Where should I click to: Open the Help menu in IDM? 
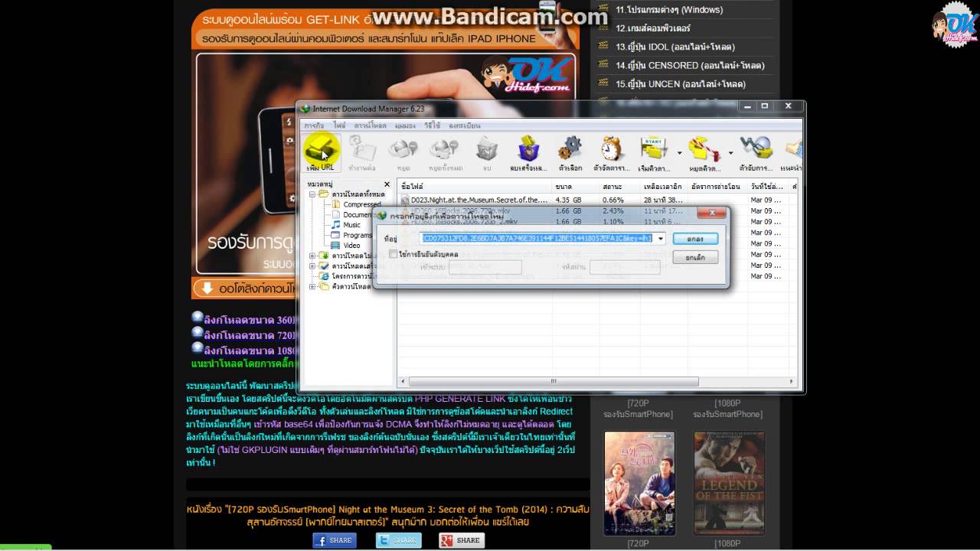click(x=433, y=126)
